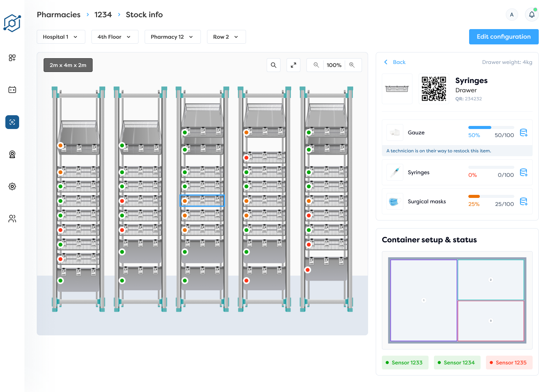Select the users icon in the sidebar
This screenshot has width=551, height=392.
[x=12, y=219]
